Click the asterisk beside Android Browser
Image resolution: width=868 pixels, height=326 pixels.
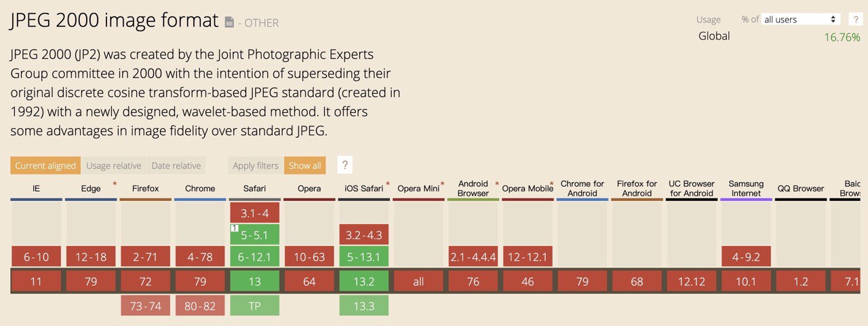coord(497,184)
